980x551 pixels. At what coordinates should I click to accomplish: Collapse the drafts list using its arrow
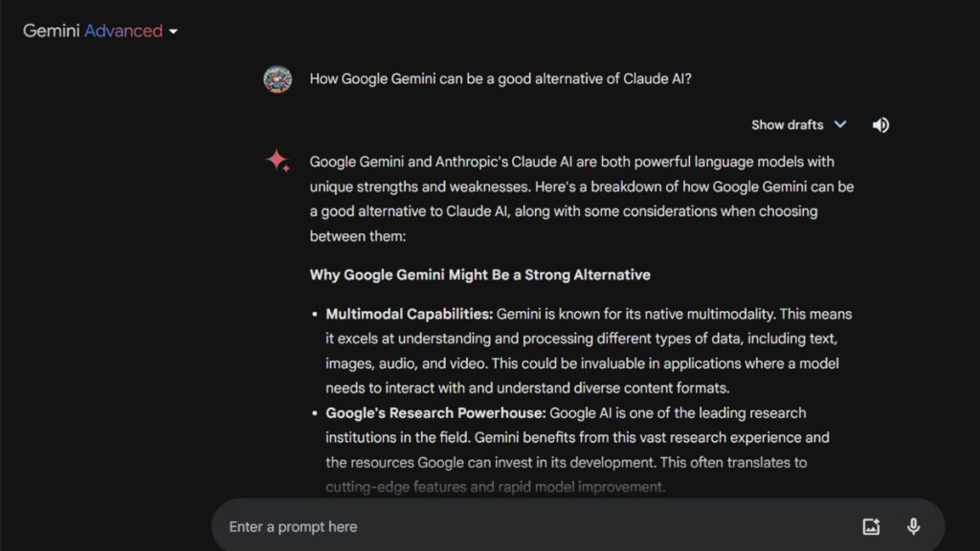point(840,124)
